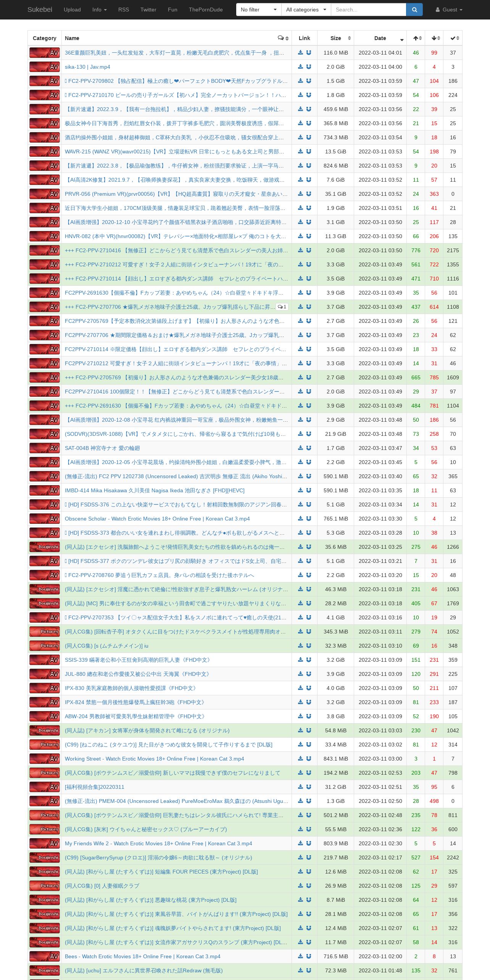The image size is (490, 980).
Task: Click size value 13.5 GiB
Action: 336,152
